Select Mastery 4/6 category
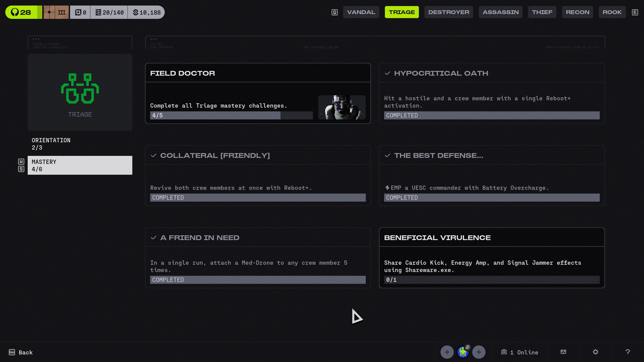The width and height of the screenshot is (644, 362). (x=80, y=165)
